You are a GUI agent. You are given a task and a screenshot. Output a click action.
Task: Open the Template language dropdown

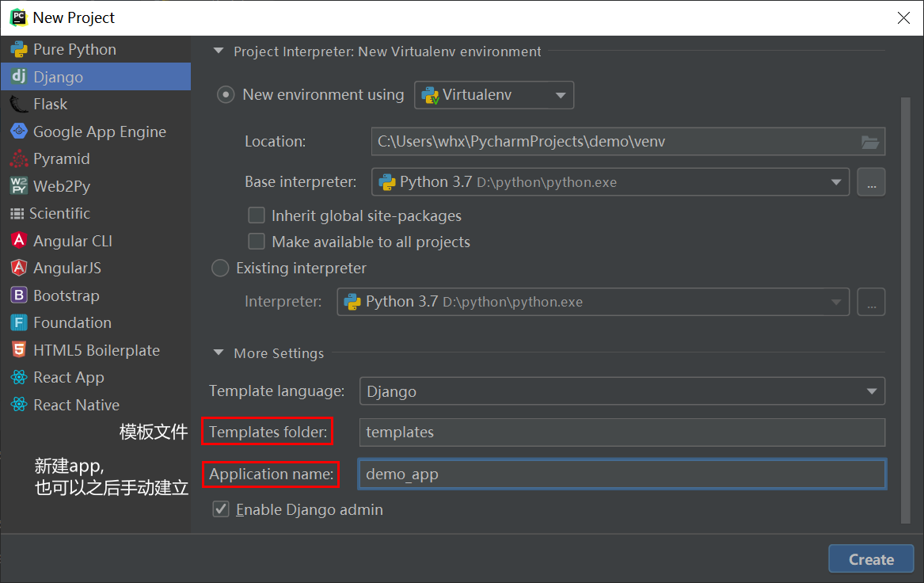[622, 391]
